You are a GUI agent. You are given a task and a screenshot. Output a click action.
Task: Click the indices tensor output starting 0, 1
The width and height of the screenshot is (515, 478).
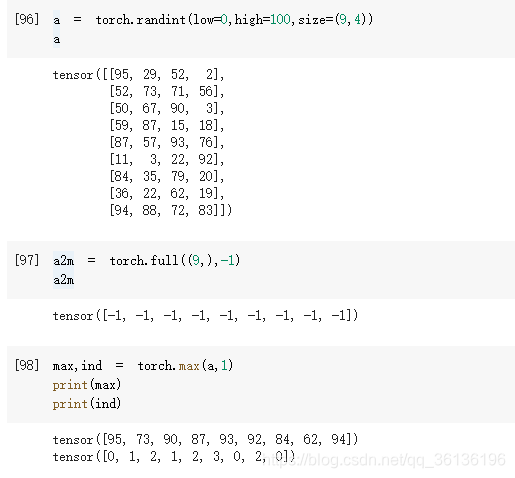pos(174,456)
